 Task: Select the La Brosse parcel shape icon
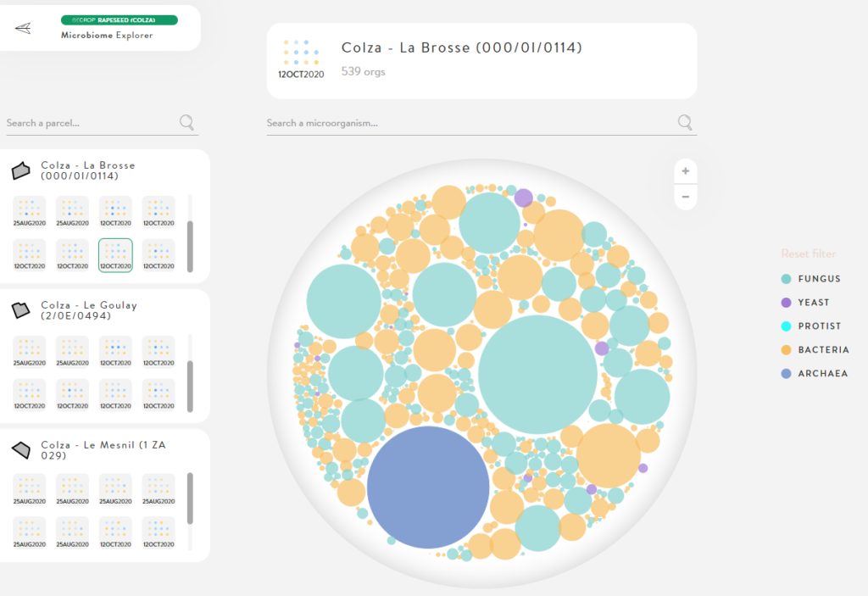[x=21, y=171]
